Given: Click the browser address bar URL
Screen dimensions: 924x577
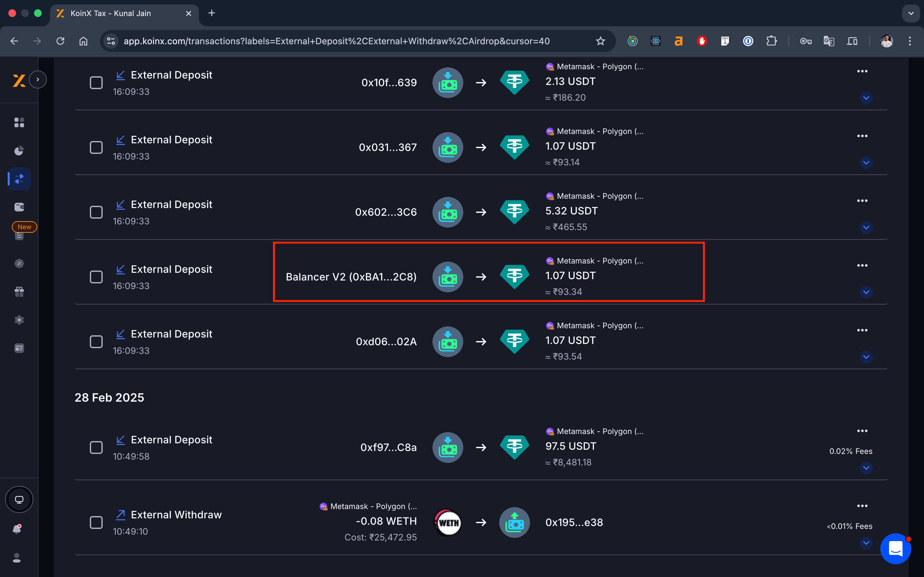Looking at the screenshot, I should (x=336, y=41).
